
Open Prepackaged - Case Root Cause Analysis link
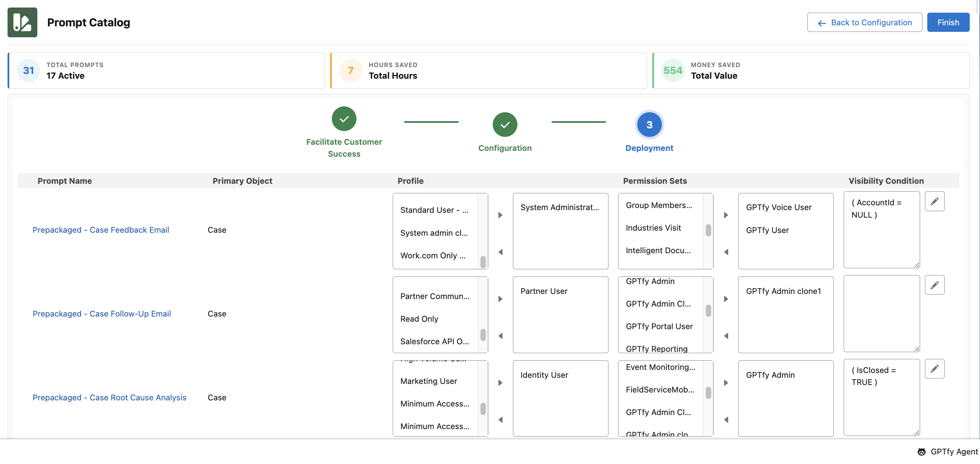[109, 397]
